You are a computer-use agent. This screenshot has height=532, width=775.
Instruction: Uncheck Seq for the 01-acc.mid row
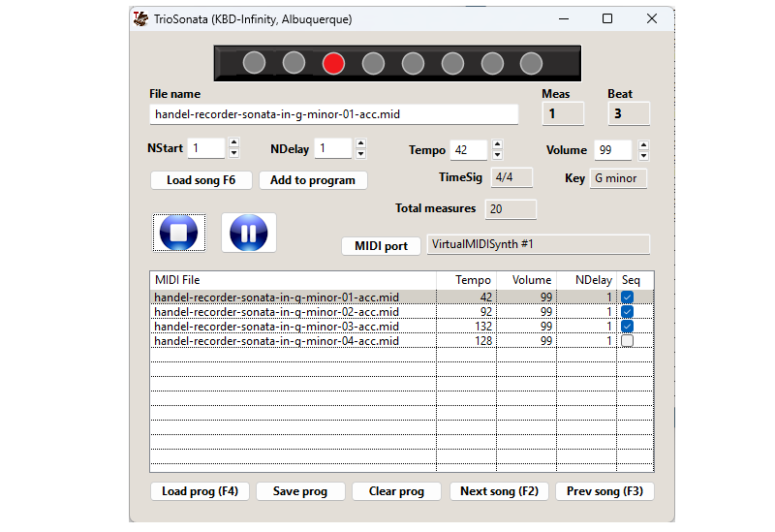click(627, 297)
